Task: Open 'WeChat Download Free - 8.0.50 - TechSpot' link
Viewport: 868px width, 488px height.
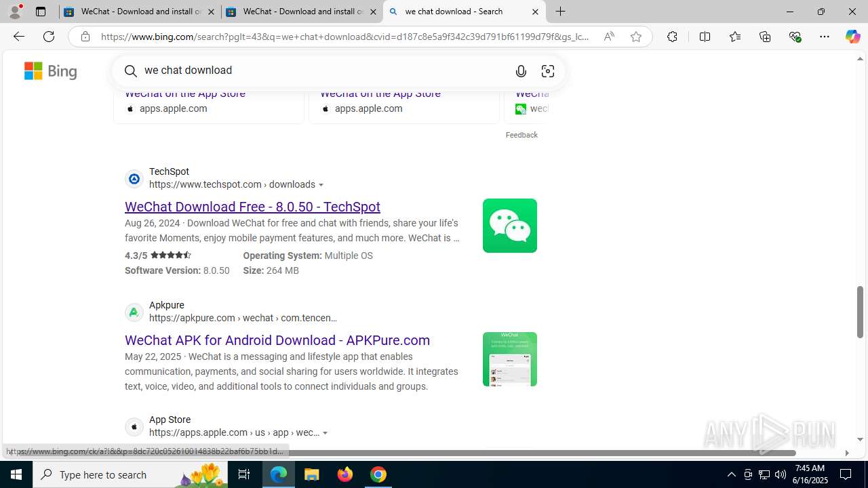Action: pyautogui.click(x=252, y=207)
